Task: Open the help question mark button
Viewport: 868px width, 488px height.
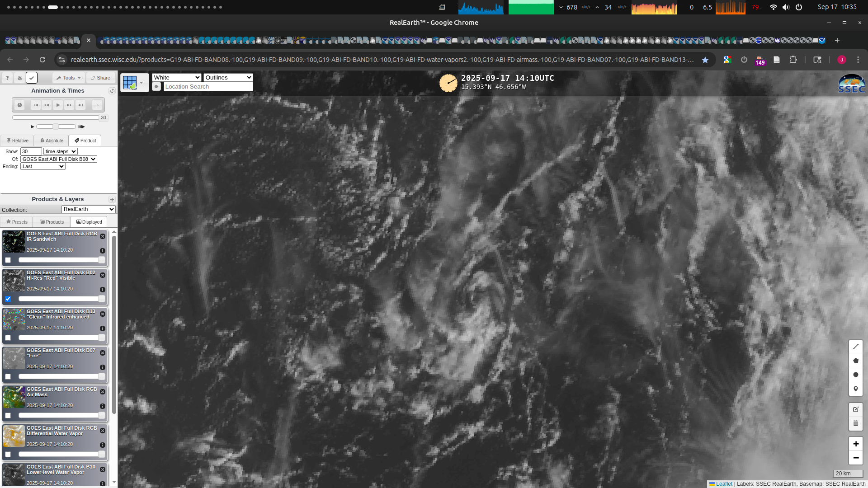Action: [7, 78]
